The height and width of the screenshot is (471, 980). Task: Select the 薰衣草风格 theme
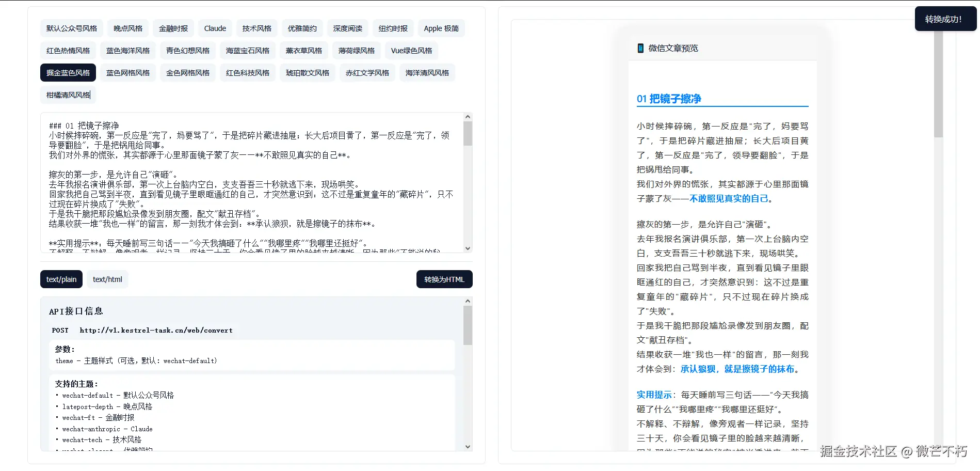304,51
